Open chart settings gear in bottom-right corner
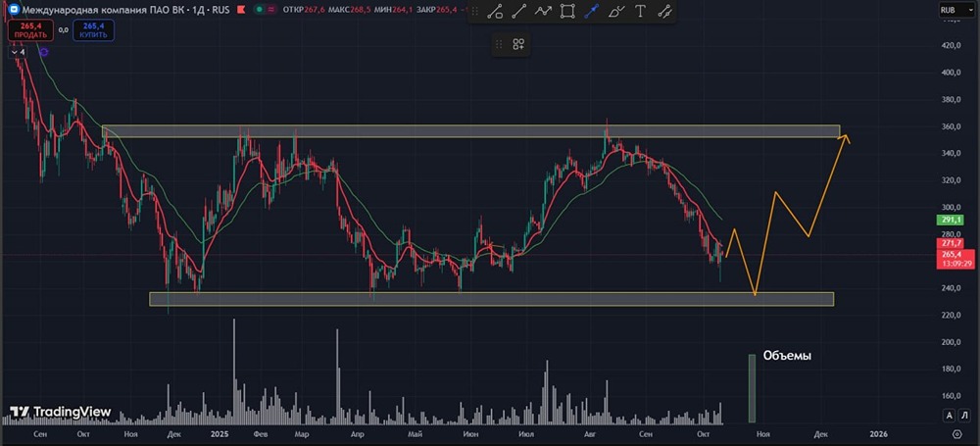The image size is (980, 446). pos(956,432)
